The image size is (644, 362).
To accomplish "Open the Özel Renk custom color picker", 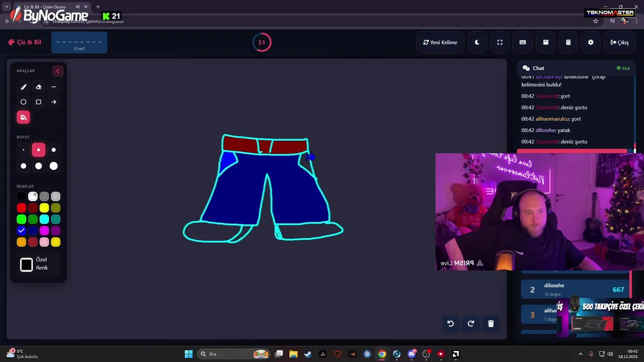I will point(26,264).
